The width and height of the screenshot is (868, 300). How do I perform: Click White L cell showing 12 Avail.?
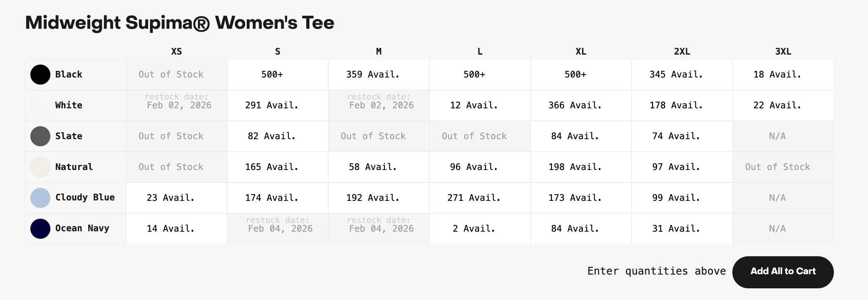[x=480, y=105]
